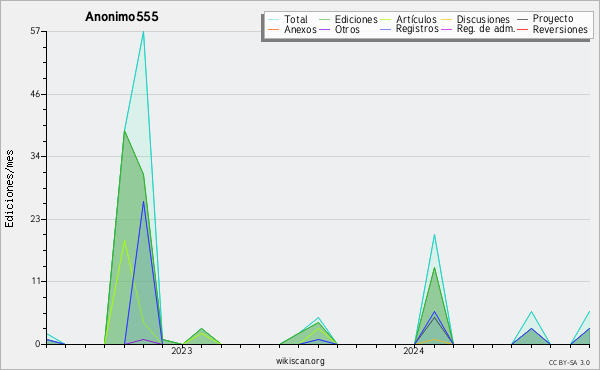Click the 2023 x-axis label
Image resolution: width=600 pixels, height=370 pixels.
click(181, 351)
